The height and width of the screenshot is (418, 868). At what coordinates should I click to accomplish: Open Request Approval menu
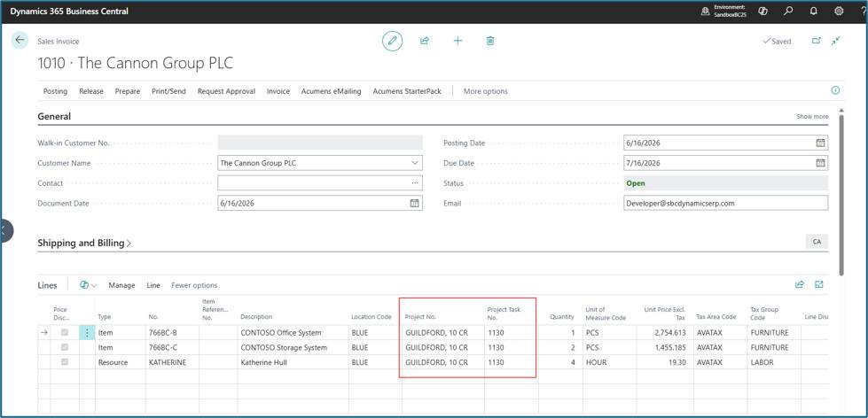(226, 91)
